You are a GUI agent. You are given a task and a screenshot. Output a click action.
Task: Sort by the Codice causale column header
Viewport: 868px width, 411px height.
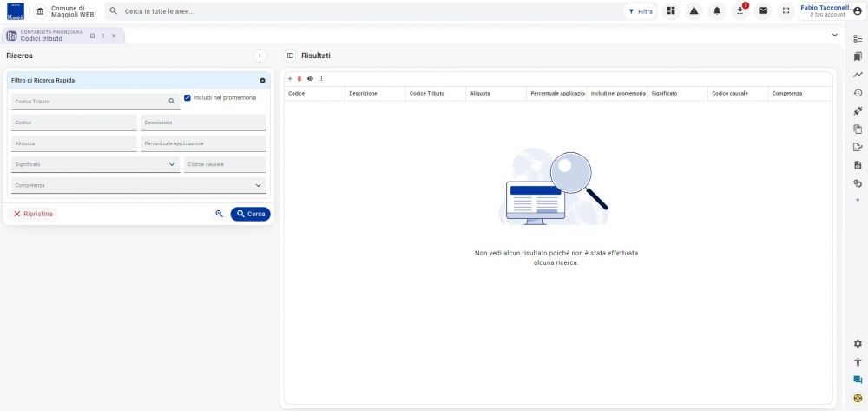coord(738,94)
